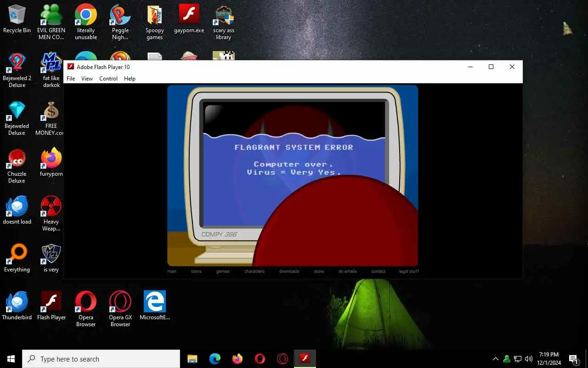The image size is (588, 368).
Task: Launch the Opera GX Browser desktop shortcut
Action: click(x=120, y=309)
